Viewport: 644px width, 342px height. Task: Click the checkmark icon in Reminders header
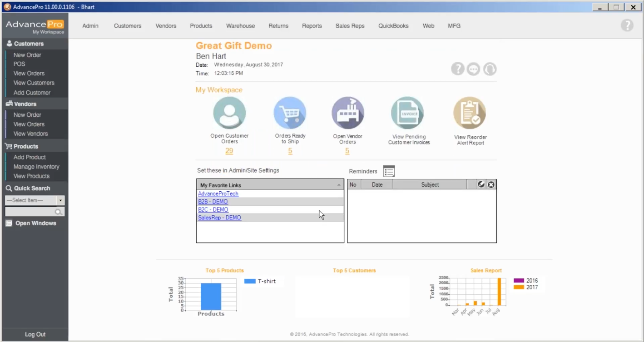click(481, 184)
